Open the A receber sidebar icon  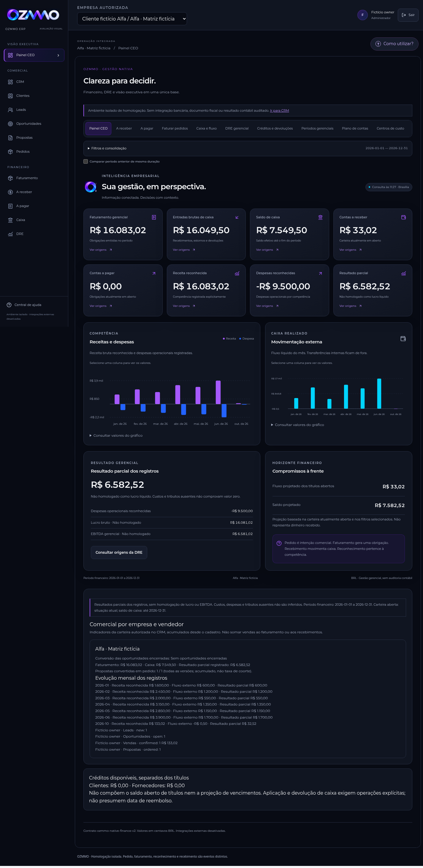(x=10, y=192)
